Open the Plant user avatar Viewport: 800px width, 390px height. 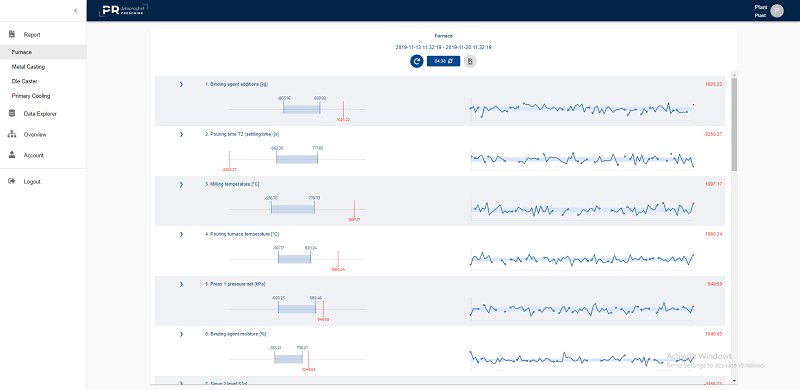coord(777,11)
